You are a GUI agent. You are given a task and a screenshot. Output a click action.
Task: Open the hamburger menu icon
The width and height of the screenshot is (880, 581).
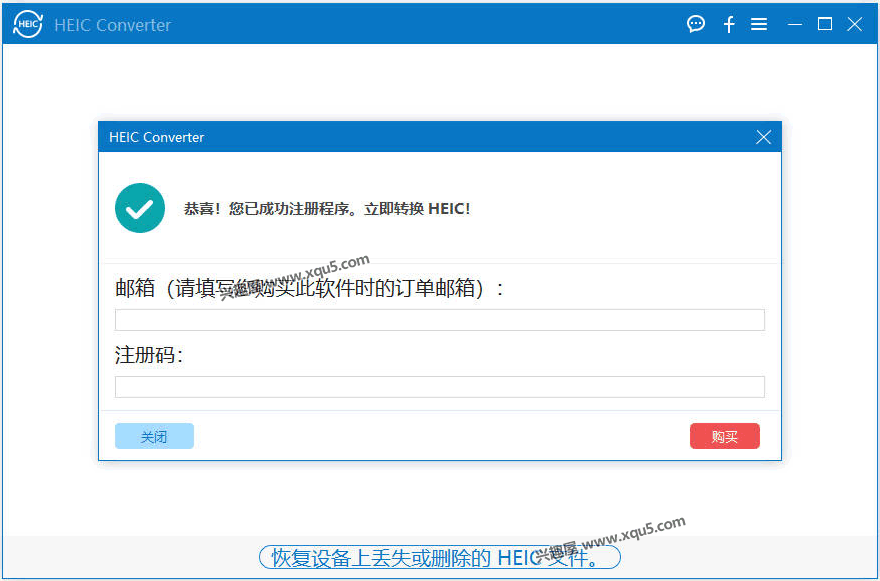(759, 24)
